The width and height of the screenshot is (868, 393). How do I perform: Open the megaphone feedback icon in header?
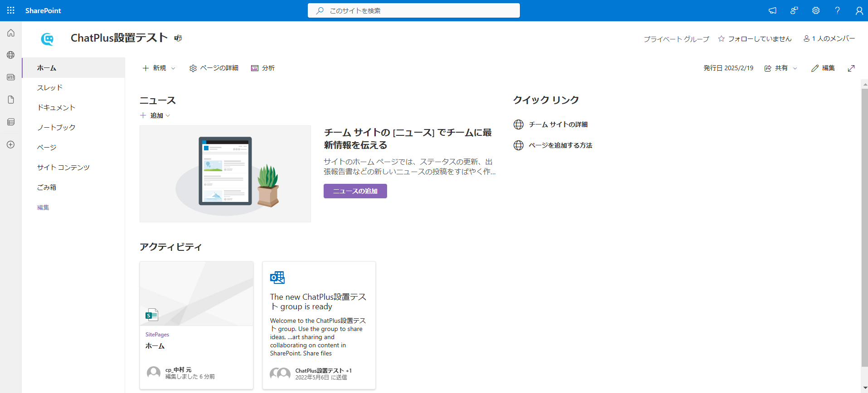click(x=772, y=10)
